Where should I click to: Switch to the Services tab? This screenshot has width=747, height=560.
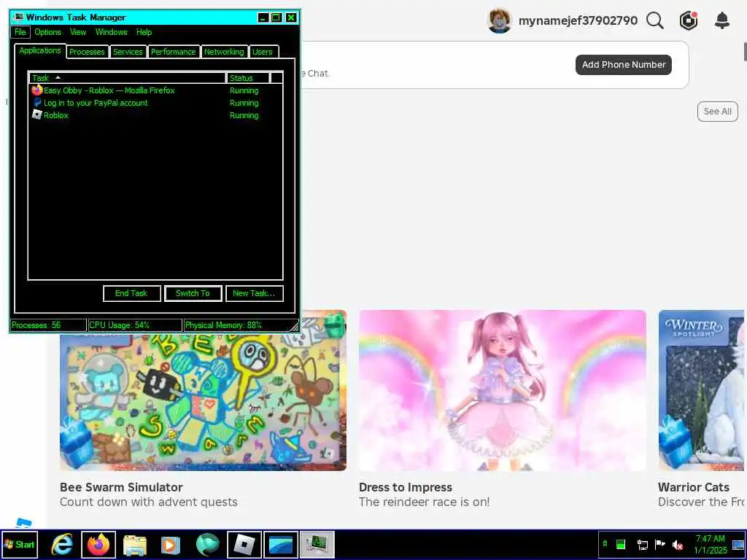pos(128,52)
